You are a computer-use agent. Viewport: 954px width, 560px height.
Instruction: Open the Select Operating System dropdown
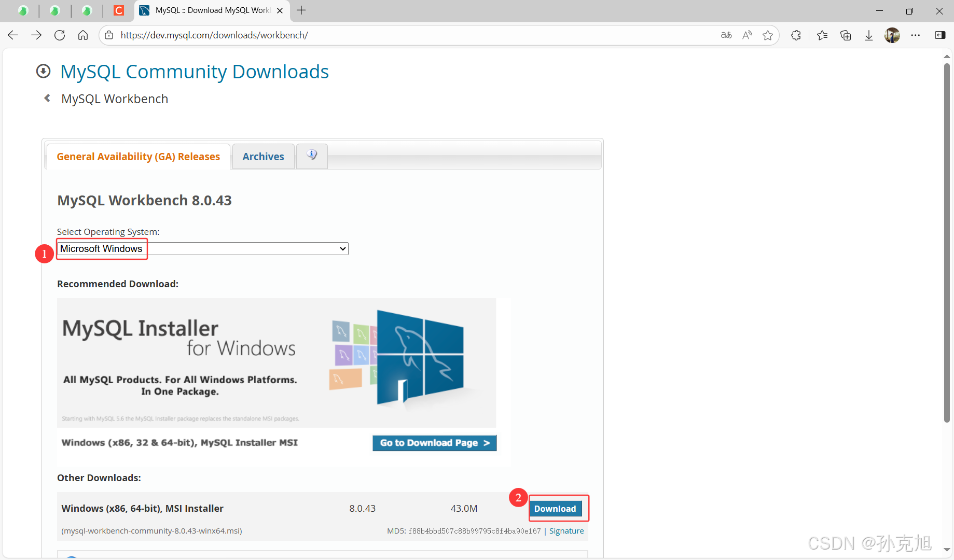202,249
